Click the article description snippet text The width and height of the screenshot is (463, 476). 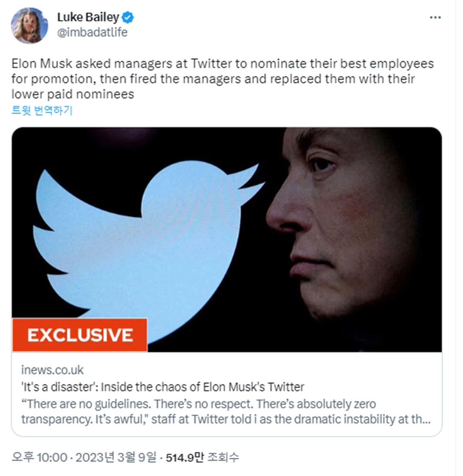click(x=198, y=404)
